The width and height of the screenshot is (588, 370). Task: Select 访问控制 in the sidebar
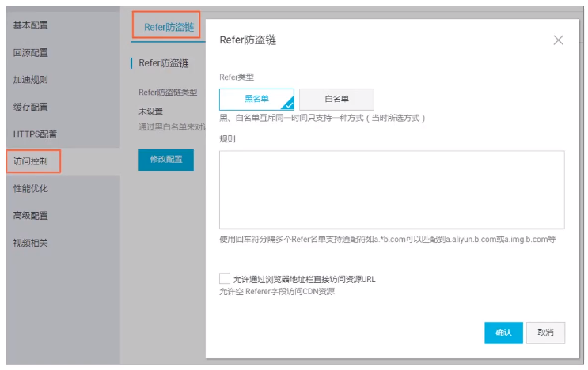[x=31, y=161]
